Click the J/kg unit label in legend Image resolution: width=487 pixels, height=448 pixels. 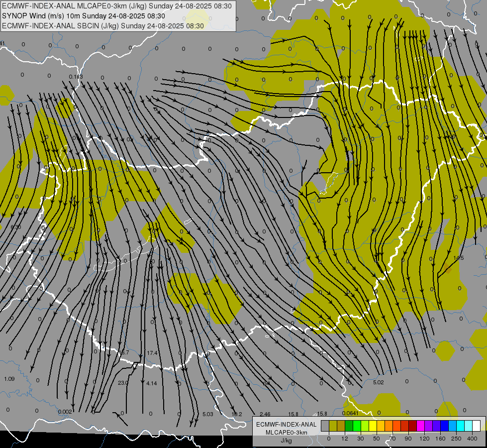click(x=286, y=441)
